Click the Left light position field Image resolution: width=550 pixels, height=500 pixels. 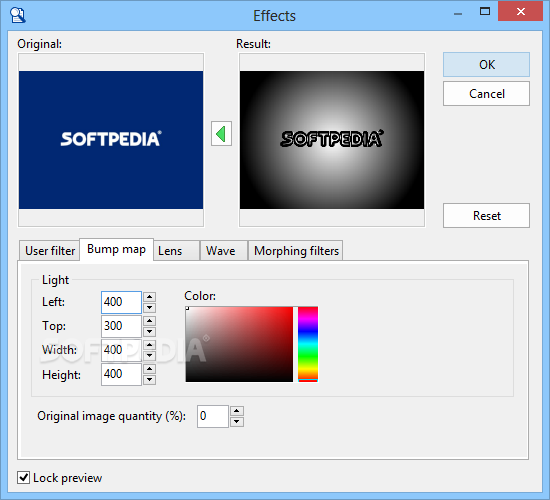click(121, 302)
